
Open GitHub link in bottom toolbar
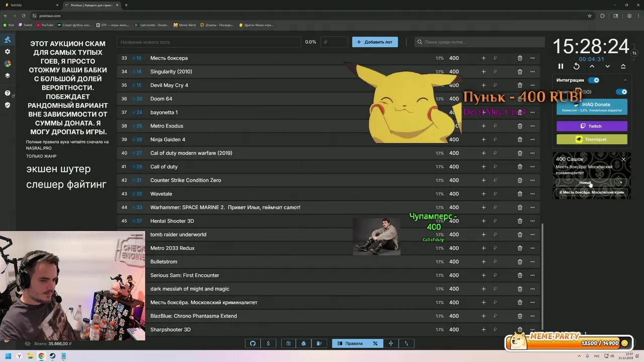tap(253, 343)
